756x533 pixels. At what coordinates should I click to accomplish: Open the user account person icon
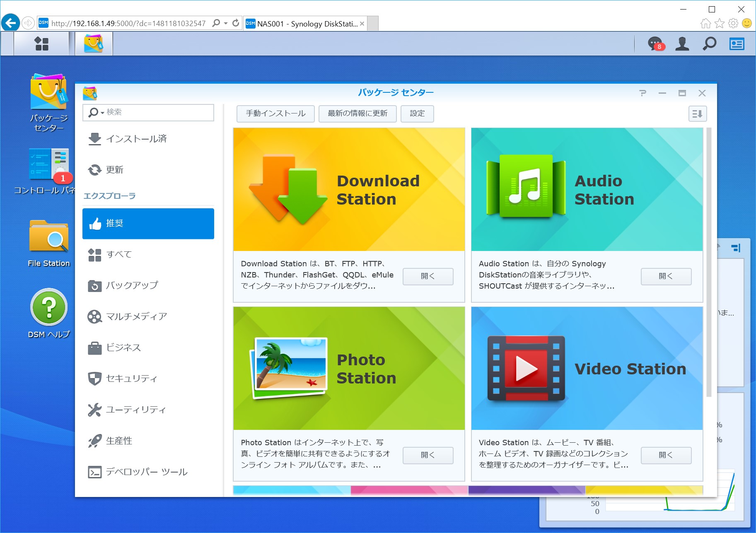pos(682,43)
